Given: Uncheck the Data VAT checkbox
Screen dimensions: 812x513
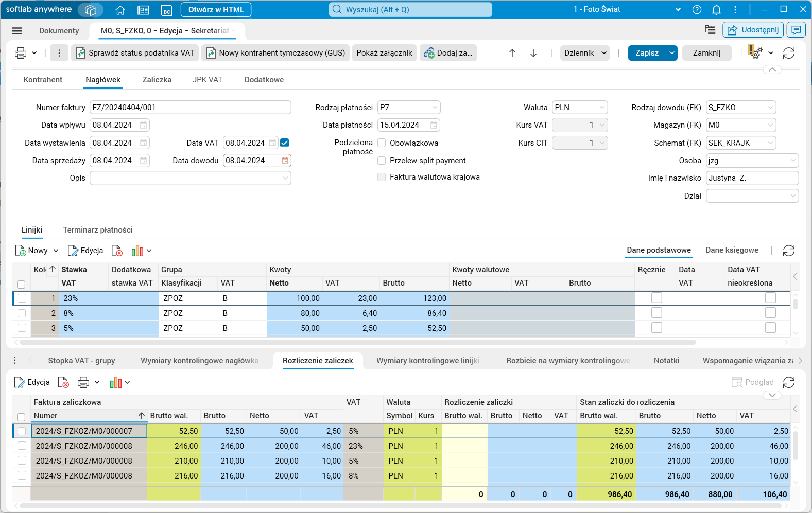Looking at the screenshot, I should pyautogui.click(x=285, y=143).
